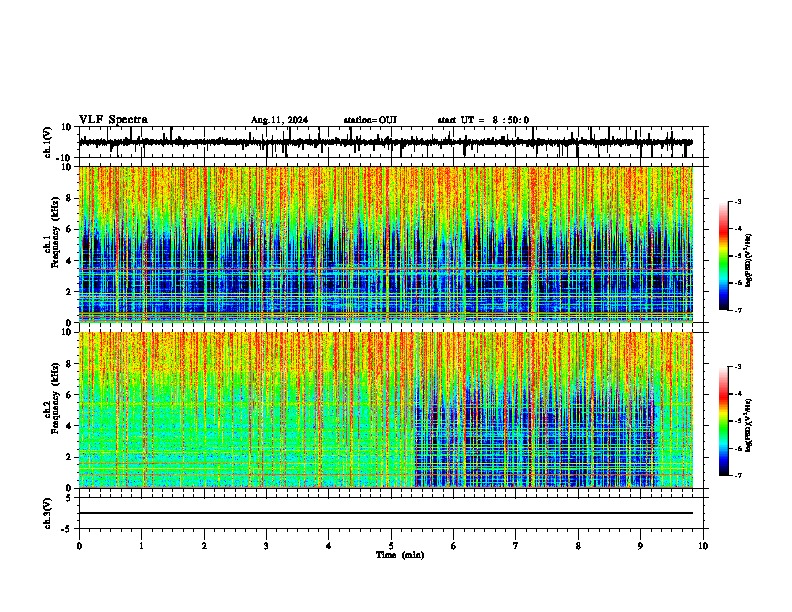Click the flat ch.3(V) line trace
This screenshot has width=792, height=612.
386,513
